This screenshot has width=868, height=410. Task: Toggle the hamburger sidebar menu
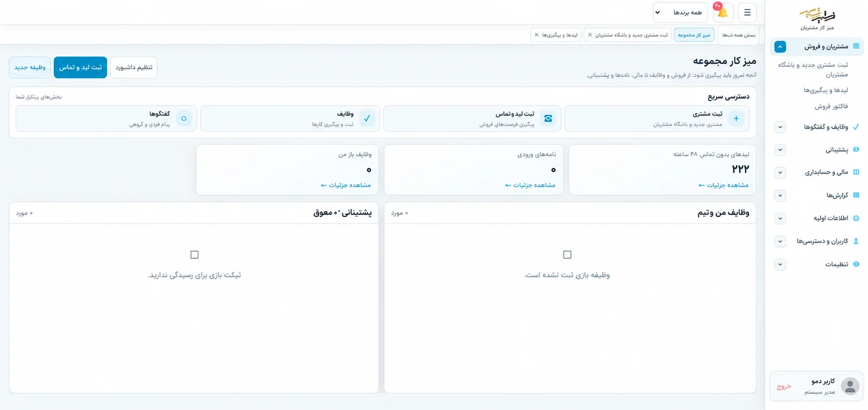tap(747, 12)
